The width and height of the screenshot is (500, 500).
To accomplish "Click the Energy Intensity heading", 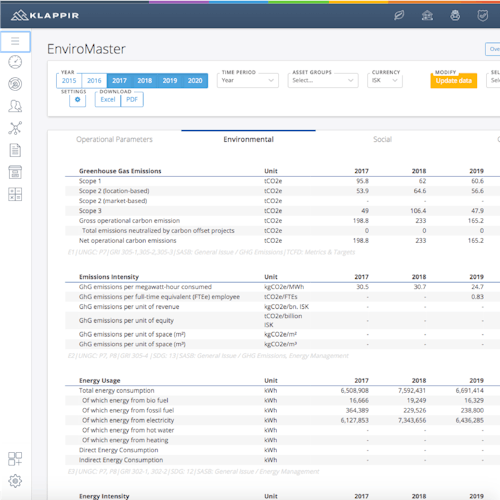I will point(104,496).
